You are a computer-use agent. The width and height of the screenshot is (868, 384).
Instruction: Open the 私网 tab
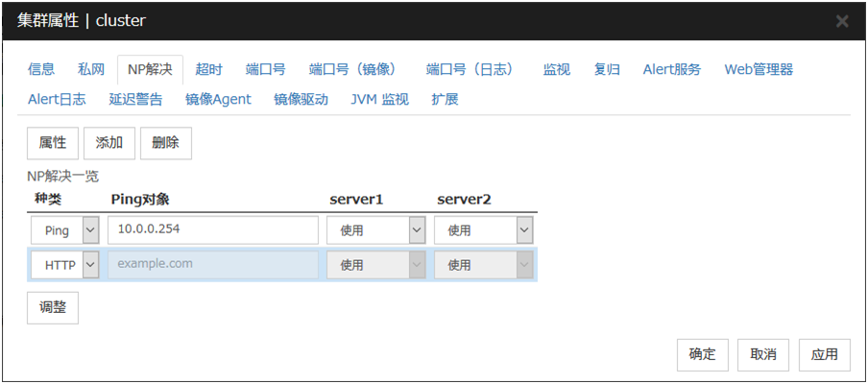pos(91,69)
